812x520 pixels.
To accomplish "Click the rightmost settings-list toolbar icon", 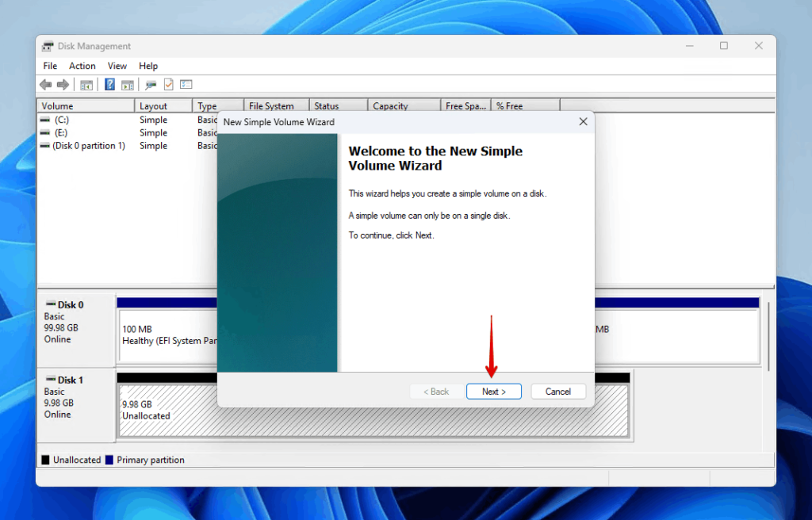I will pos(186,84).
